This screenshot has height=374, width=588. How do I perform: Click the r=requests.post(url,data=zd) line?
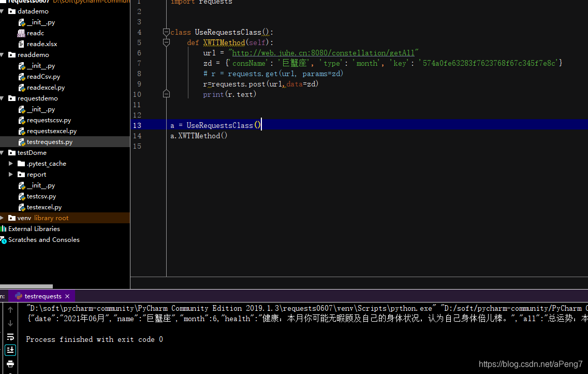tap(261, 84)
